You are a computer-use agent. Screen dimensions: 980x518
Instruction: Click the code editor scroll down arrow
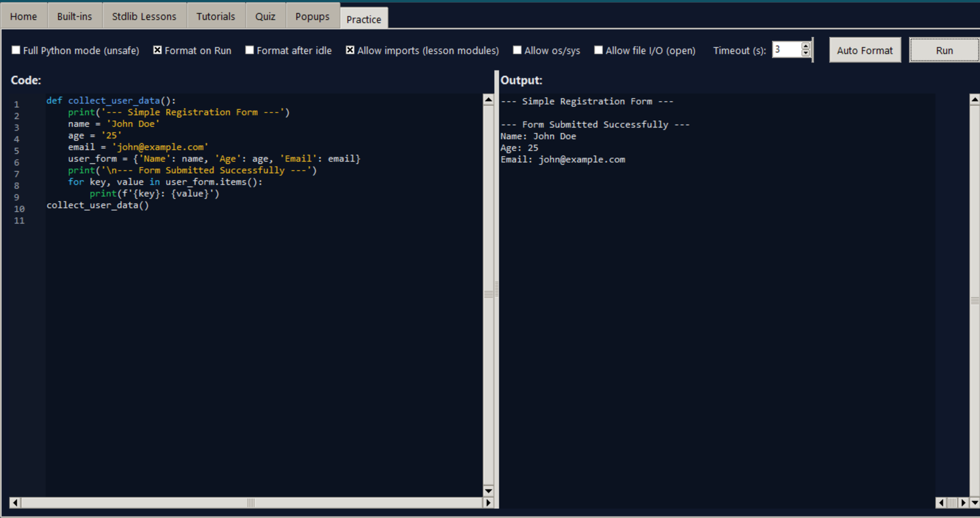pyautogui.click(x=488, y=490)
